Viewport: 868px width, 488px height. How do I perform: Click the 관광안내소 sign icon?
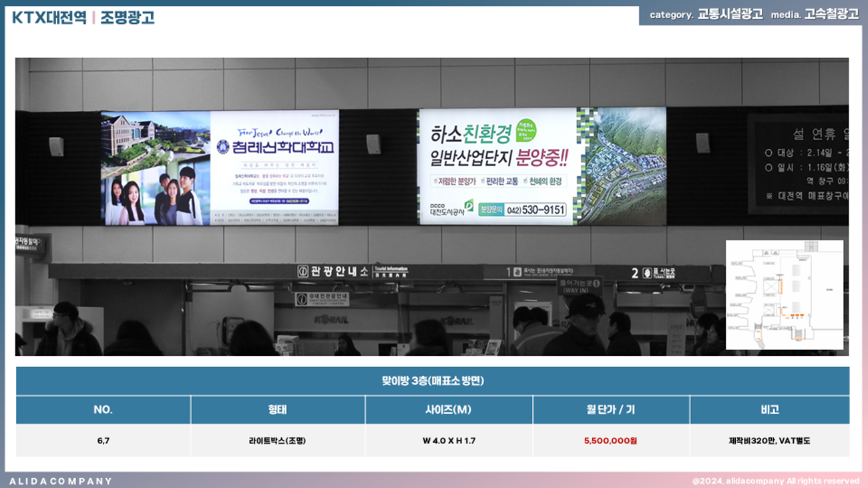303,272
